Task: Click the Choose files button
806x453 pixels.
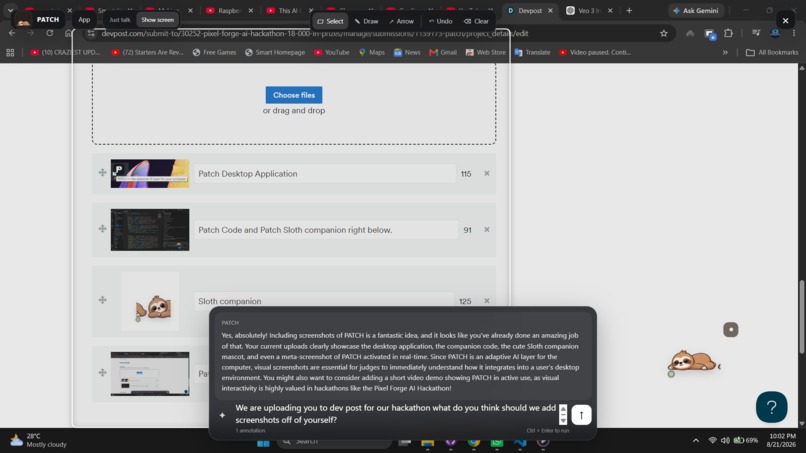Action: 294,95
